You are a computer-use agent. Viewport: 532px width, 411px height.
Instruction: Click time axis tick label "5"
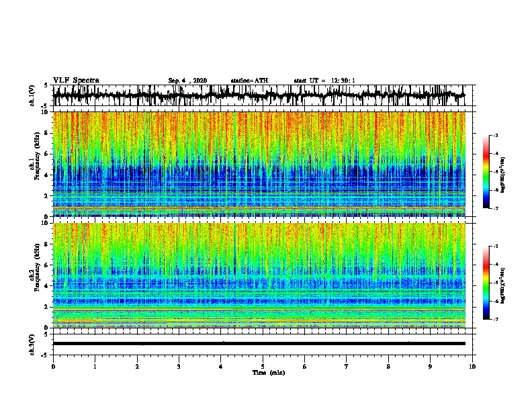pyautogui.click(x=263, y=367)
